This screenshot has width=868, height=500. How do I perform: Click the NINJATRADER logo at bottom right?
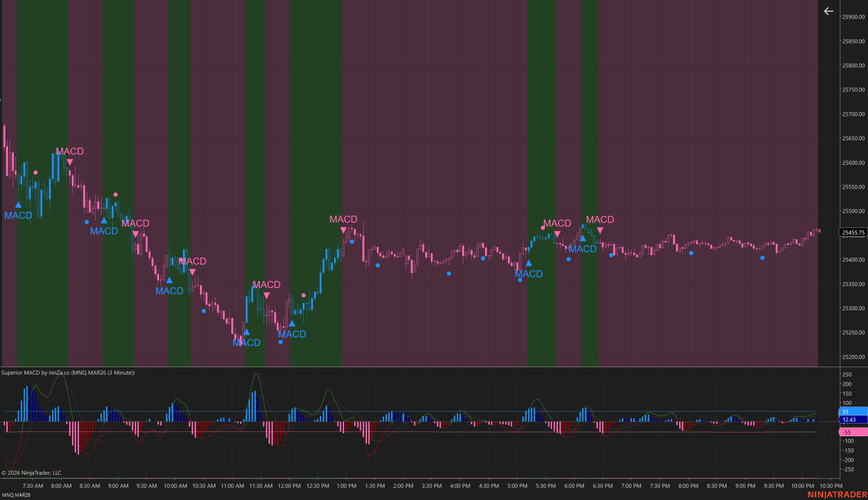pyautogui.click(x=837, y=495)
